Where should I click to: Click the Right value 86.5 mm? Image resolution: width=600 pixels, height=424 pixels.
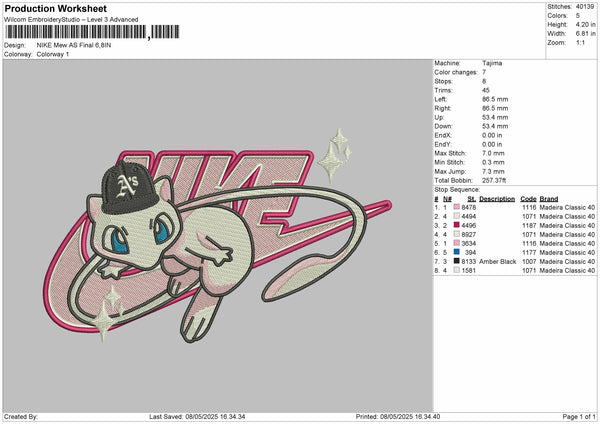[495, 108]
